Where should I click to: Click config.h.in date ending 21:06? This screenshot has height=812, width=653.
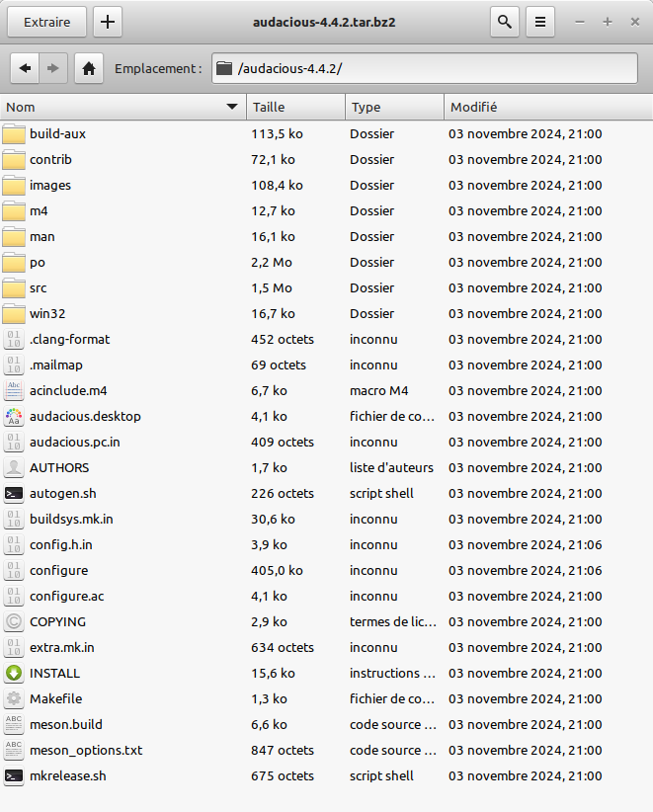pyautogui.click(x=526, y=544)
